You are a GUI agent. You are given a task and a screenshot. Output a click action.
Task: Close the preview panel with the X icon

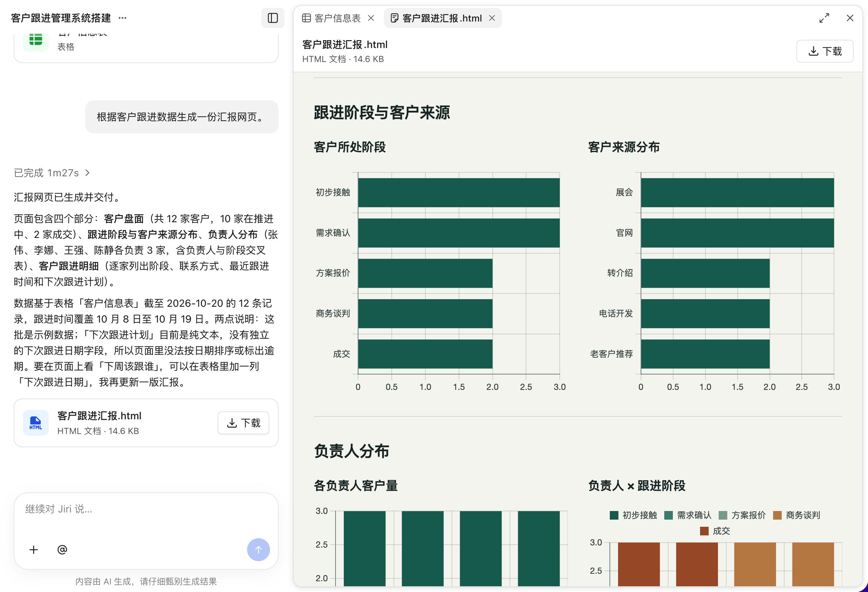[850, 18]
